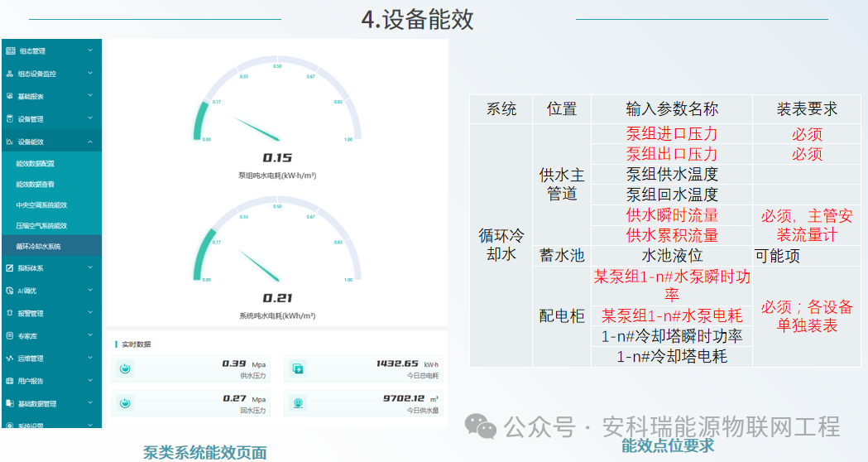
Task: Click the 基础报表 sidebar icon
Action: click(x=9, y=96)
